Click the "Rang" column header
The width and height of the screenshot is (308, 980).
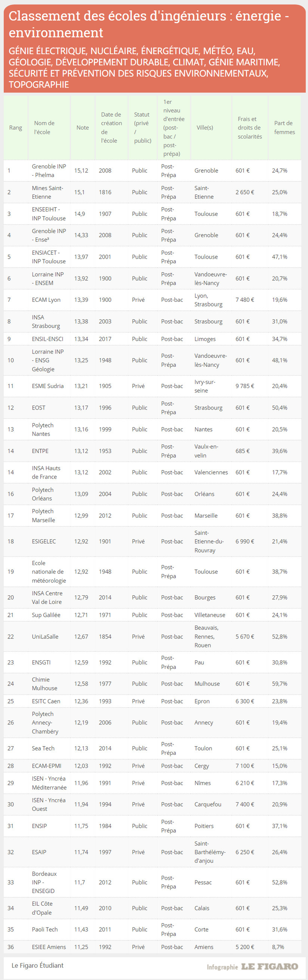tap(15, 128)
